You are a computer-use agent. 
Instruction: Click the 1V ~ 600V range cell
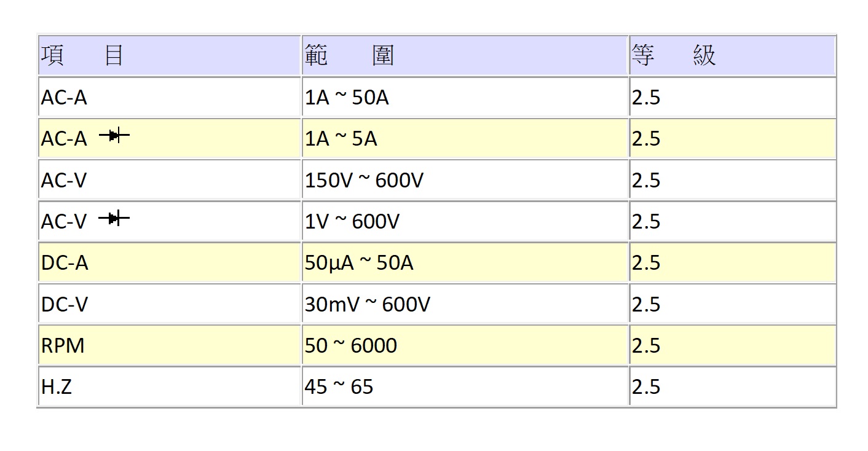(352, 221)
